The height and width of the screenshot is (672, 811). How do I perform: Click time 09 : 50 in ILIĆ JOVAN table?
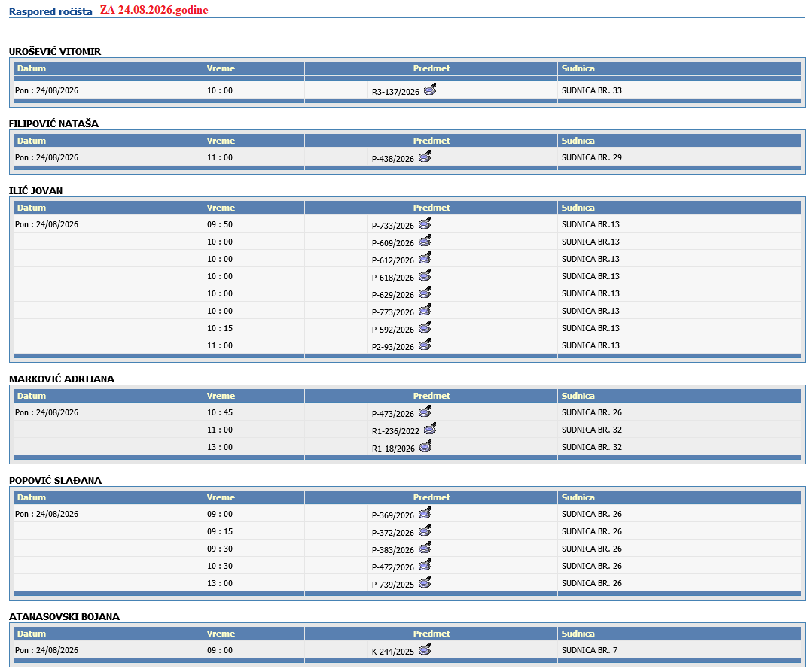[x=220, y=224]
